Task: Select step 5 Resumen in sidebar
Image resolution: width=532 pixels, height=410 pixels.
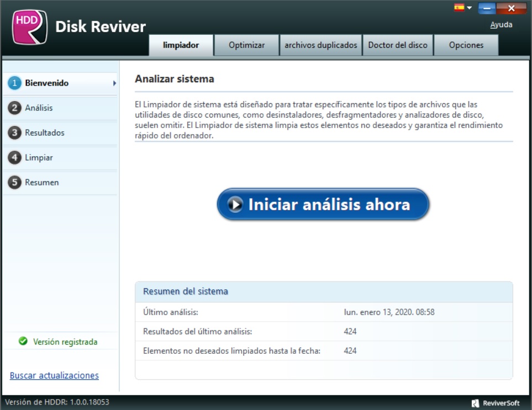Action: [60, 182]
